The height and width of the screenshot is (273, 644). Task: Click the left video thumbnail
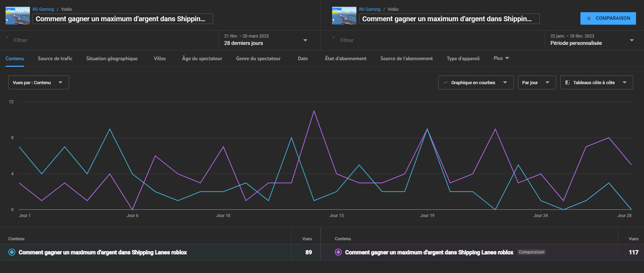tap(18, 16)
